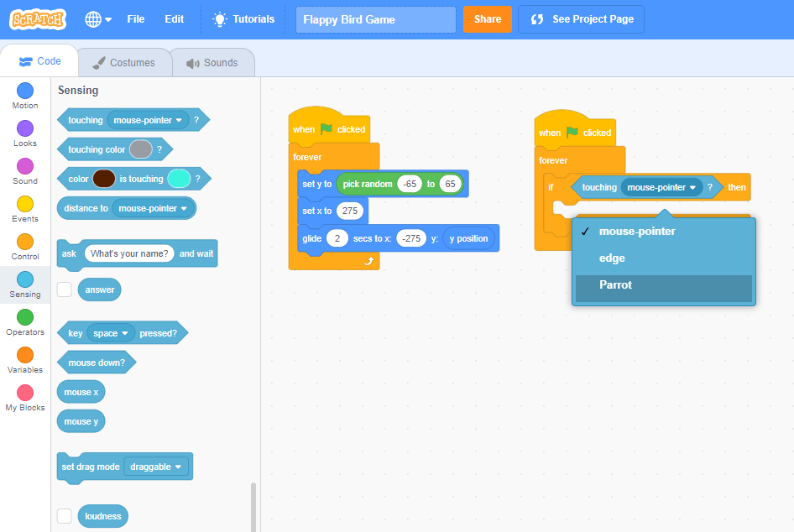Select the Operators category circle
This screenshot has width=794, height=532.
tap(25, 317)
